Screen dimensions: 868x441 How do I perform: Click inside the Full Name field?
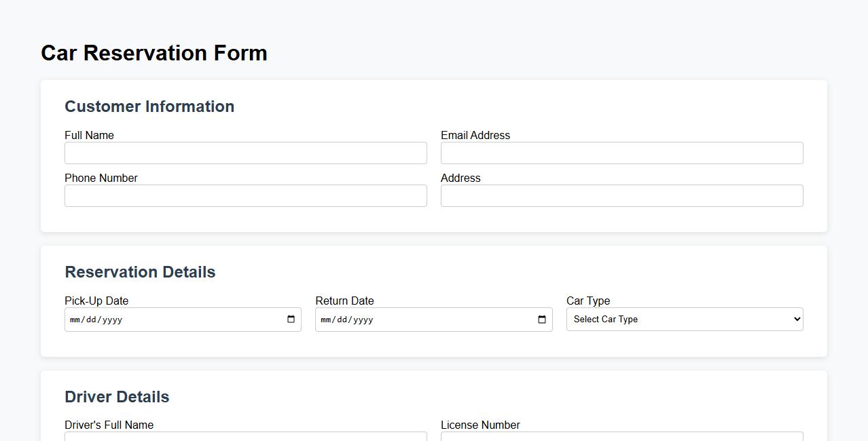click(246, 153)
